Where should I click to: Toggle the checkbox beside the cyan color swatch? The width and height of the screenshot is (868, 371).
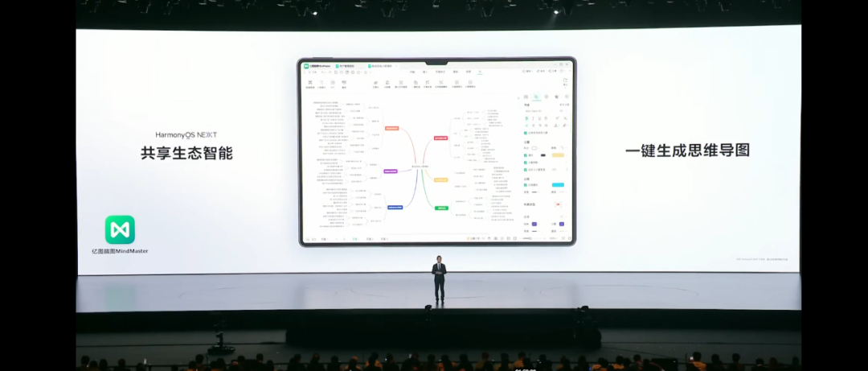[526, 184]
